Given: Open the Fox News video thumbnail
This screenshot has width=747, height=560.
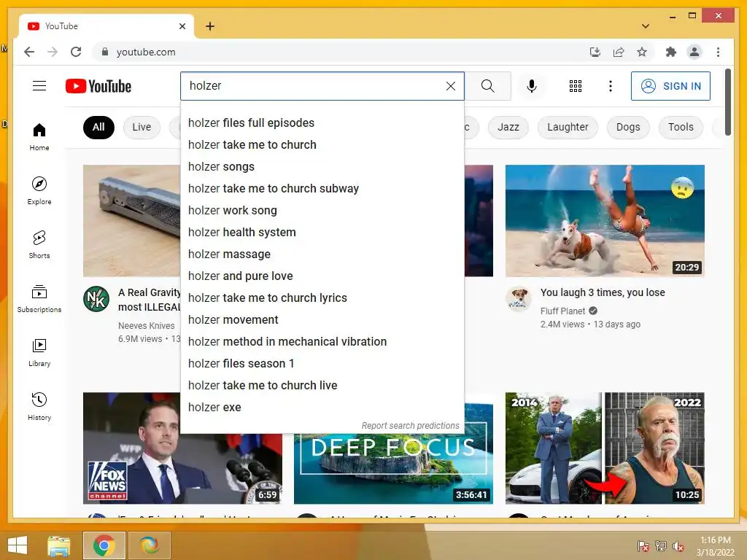Looking at the screenshot, I should point(182,448).
